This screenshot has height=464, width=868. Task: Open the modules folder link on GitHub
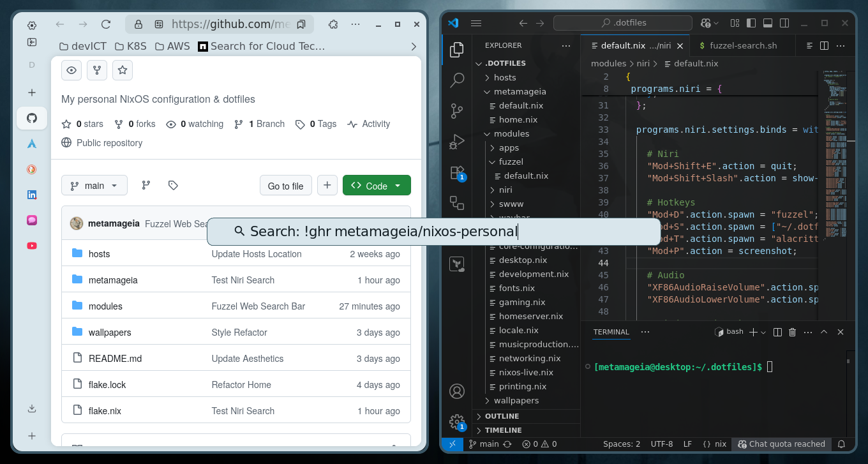(x=105, y=306)
